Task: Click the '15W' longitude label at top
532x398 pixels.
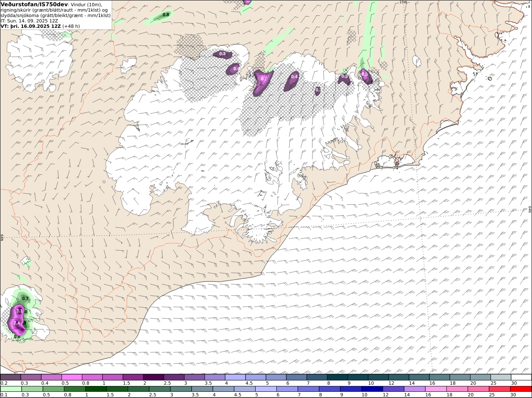Action: [403, 2]
